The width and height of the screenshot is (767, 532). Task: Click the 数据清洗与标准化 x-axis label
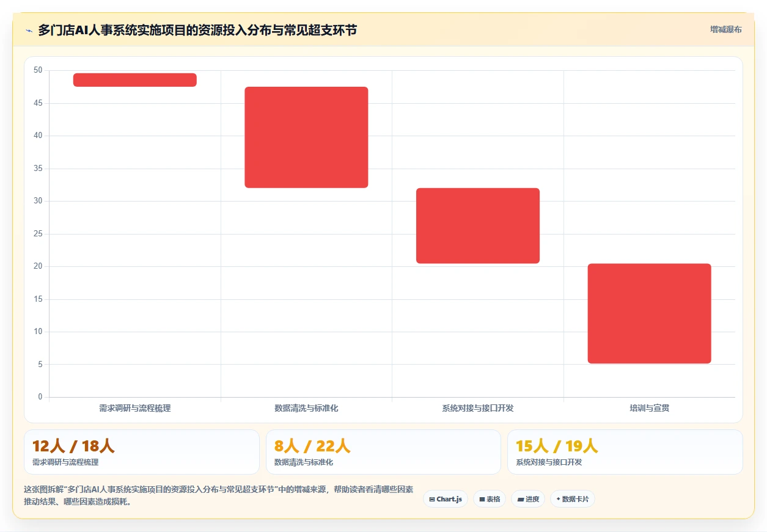click(x=306, y=408)
